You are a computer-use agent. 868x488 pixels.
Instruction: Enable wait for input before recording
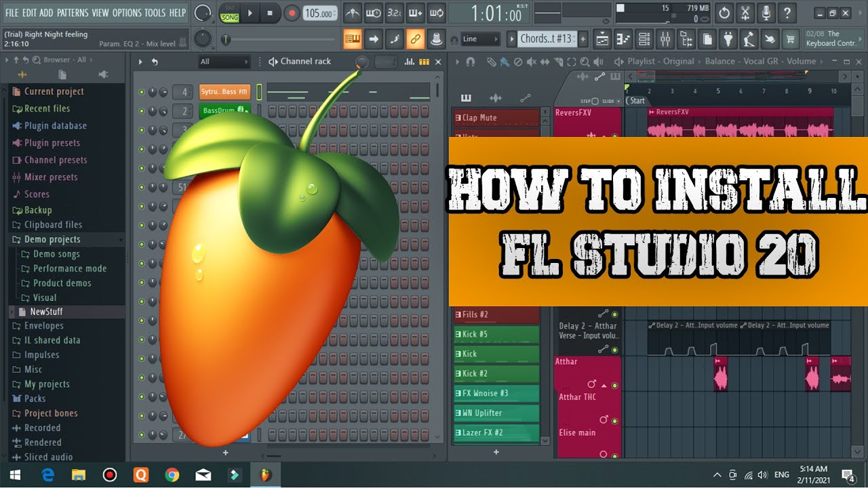coord(373,13)
